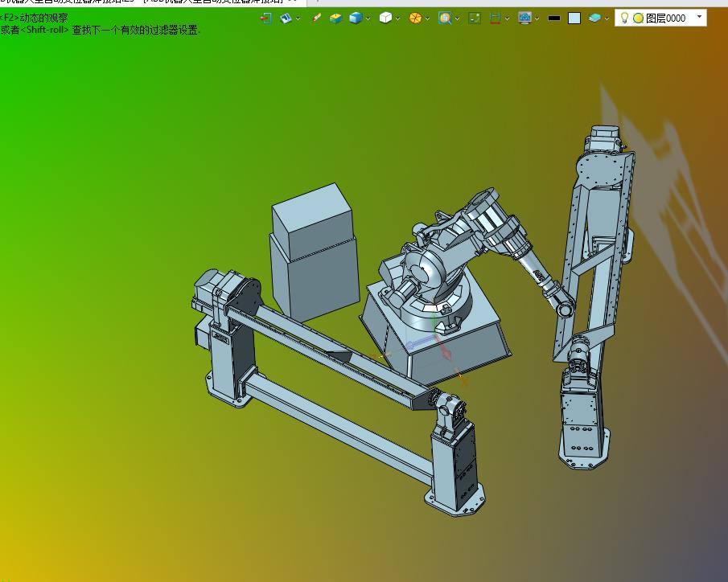Viewport: 728px width, 582px height.
Task: Select the white cube view orientation icon
Action: click(x=385, y=18)
